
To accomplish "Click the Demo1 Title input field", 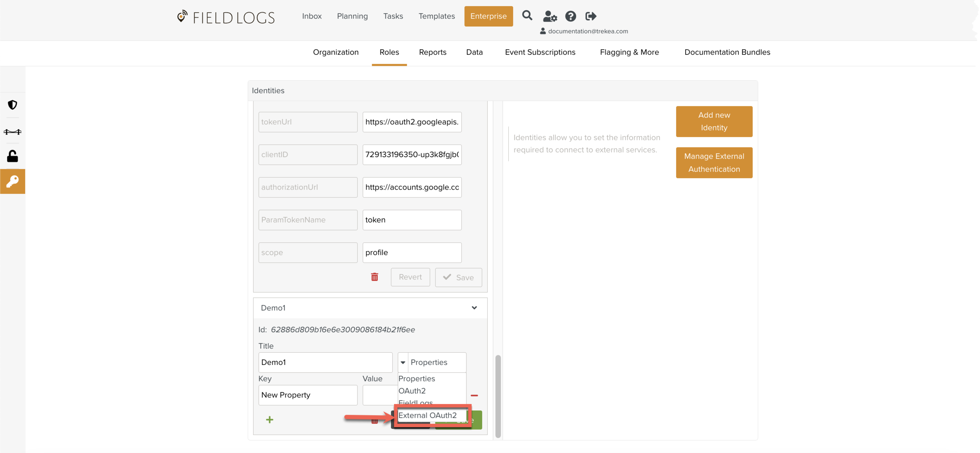I will click(x=325, y=362).
